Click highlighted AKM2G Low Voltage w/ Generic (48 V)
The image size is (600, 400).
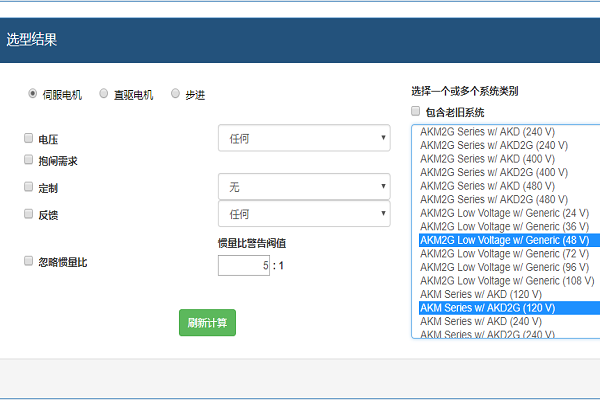coord(509,240)
